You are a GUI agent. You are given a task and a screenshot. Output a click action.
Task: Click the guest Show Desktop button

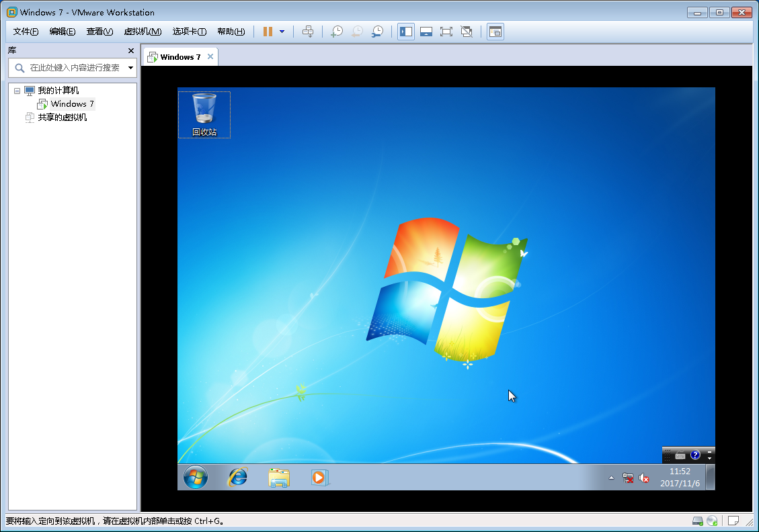click(x=710, y=478)
